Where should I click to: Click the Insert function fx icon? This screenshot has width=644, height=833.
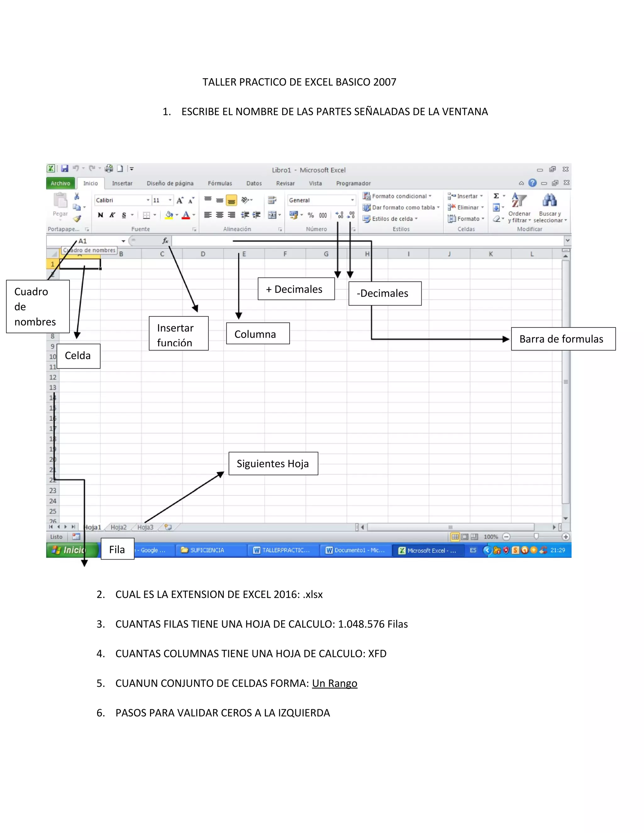pos(165,241)
